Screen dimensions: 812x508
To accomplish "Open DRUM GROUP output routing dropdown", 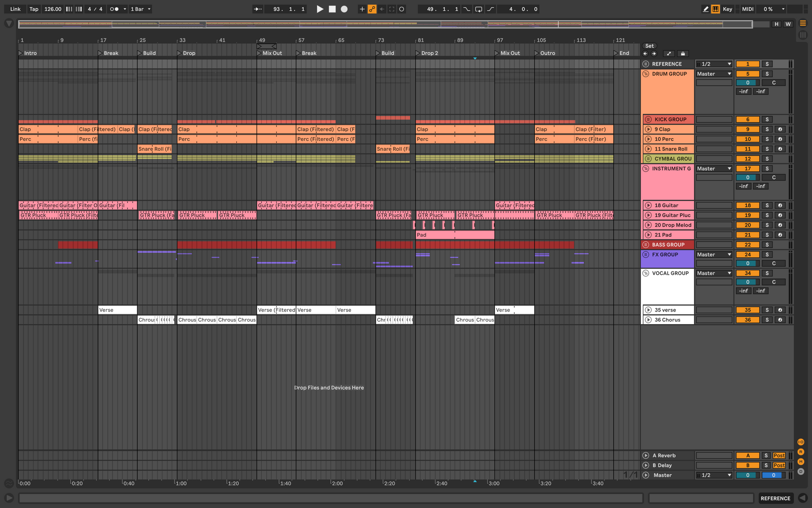I will [x=714, y=74].
